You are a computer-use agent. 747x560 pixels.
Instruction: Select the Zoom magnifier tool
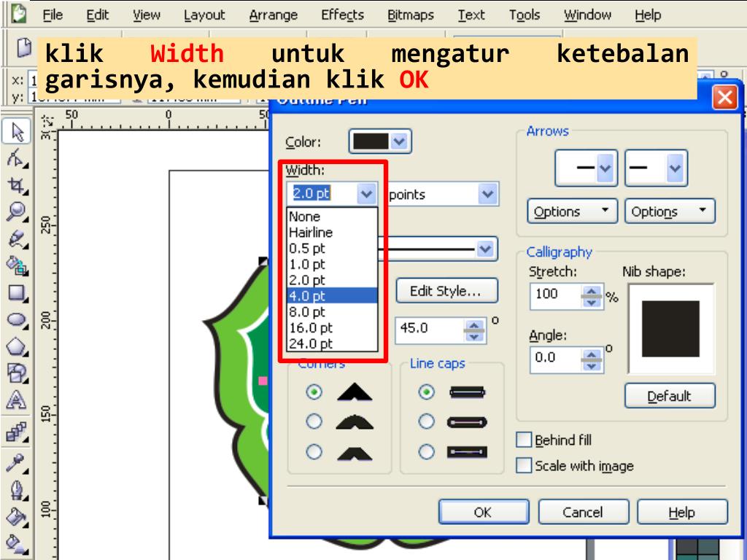[18, 211]
